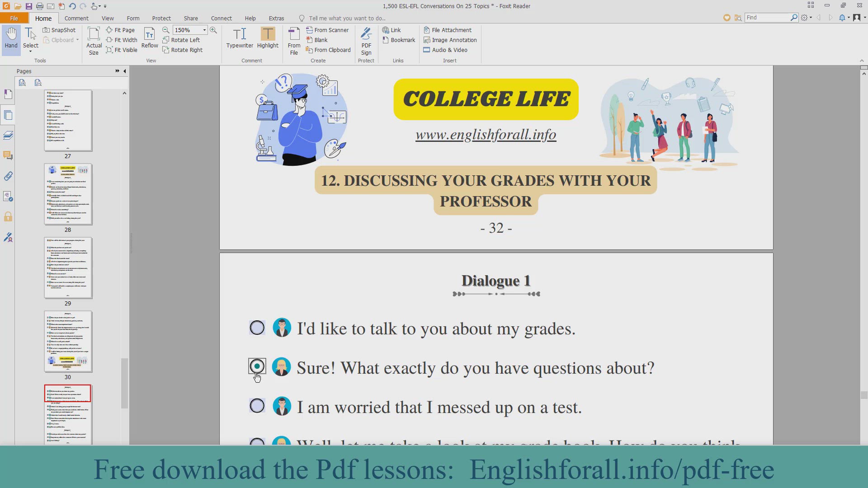
Task: Collapse the Pages panel arrow
Action: pos(125,71)
